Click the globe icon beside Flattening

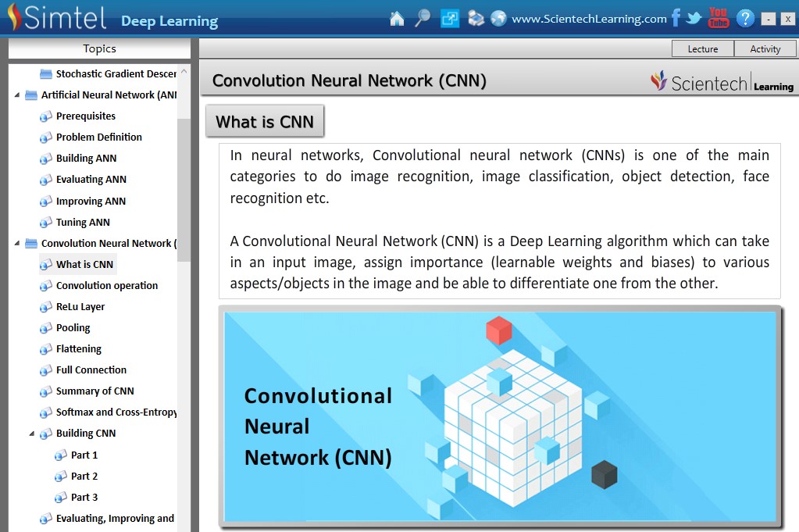tap(46, 349)
